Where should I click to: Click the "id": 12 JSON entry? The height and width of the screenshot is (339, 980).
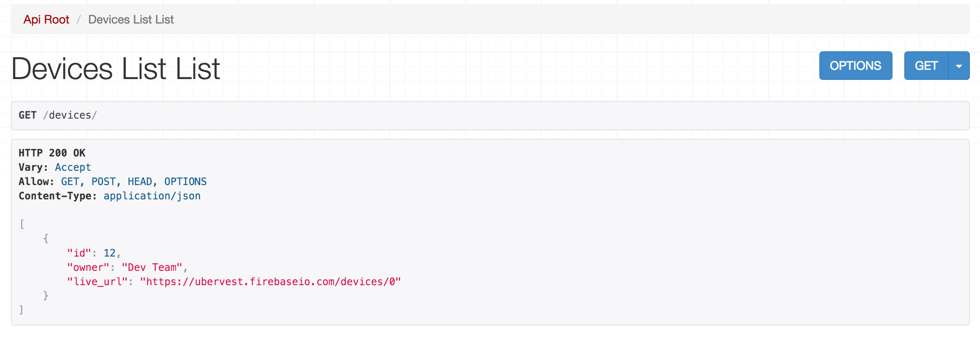[94, 253]
